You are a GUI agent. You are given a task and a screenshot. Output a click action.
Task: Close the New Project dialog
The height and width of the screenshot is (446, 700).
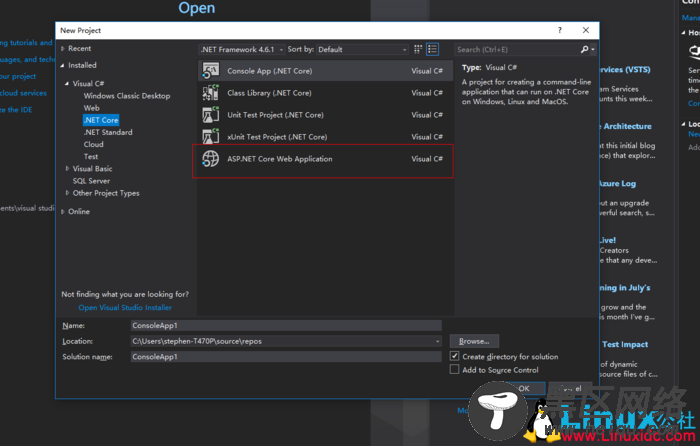point(586,30)
